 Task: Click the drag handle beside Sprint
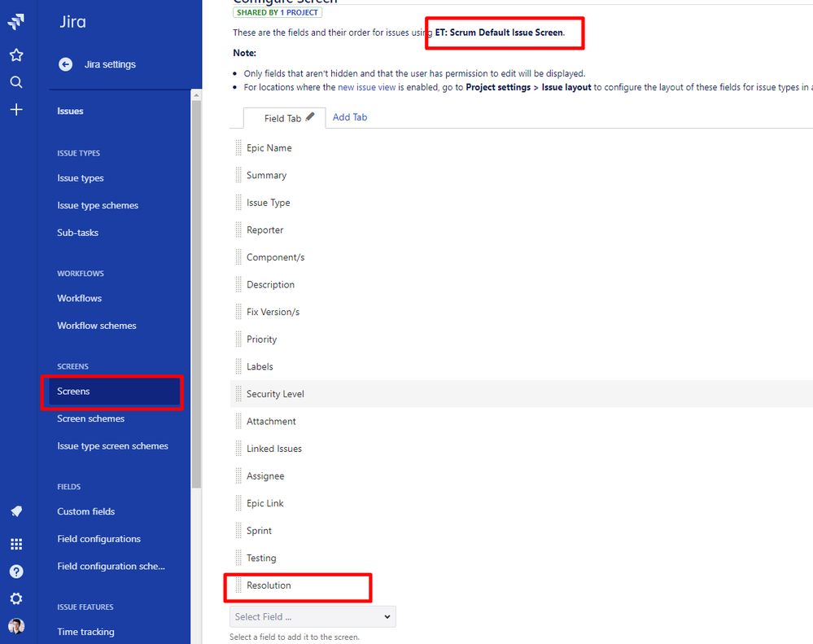pos(238,531)
